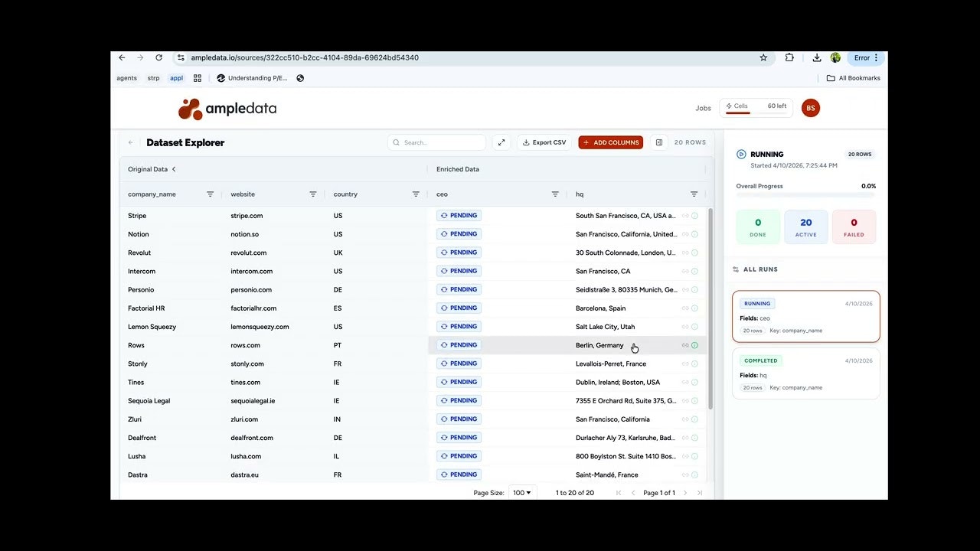Select the 'Revolut' company name cell
The height and width of the screenshot is (551, 980).
click(x=139, y=253)
